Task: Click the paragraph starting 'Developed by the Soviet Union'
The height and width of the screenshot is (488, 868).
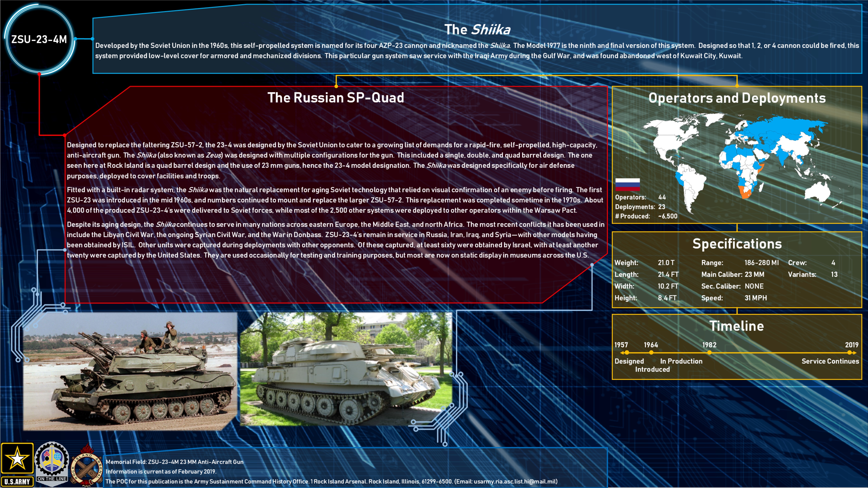Action: 477,50
